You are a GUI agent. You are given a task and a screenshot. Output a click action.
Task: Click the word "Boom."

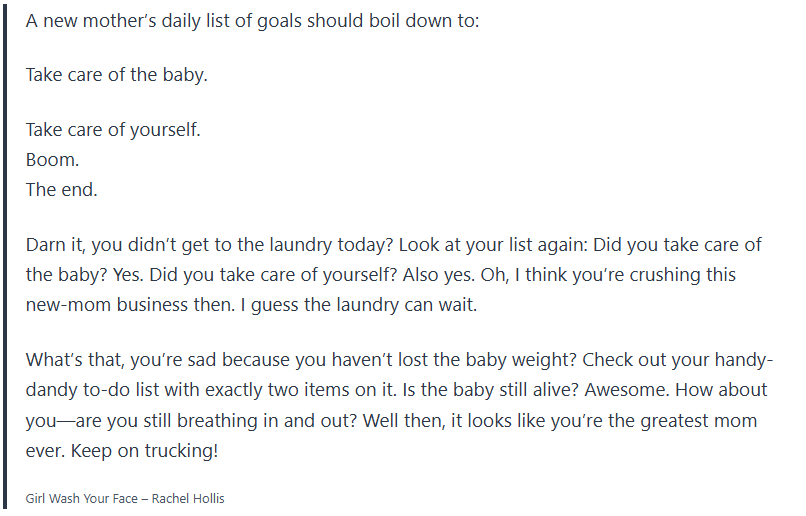point(52,160)
